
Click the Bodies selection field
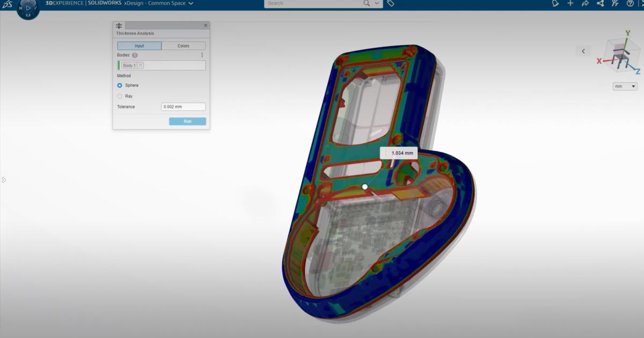pos(161,65)
